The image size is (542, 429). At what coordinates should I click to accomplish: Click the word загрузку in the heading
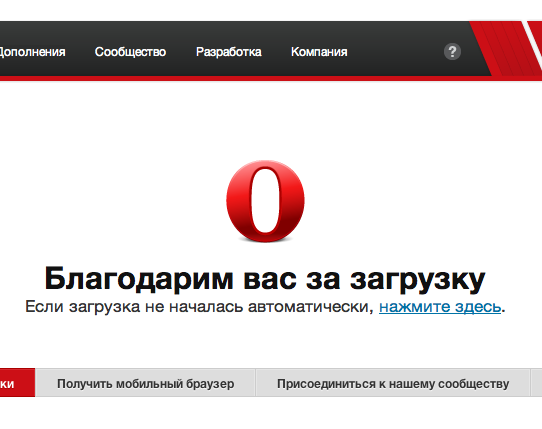pyautogui.click(x=418, y=279)
